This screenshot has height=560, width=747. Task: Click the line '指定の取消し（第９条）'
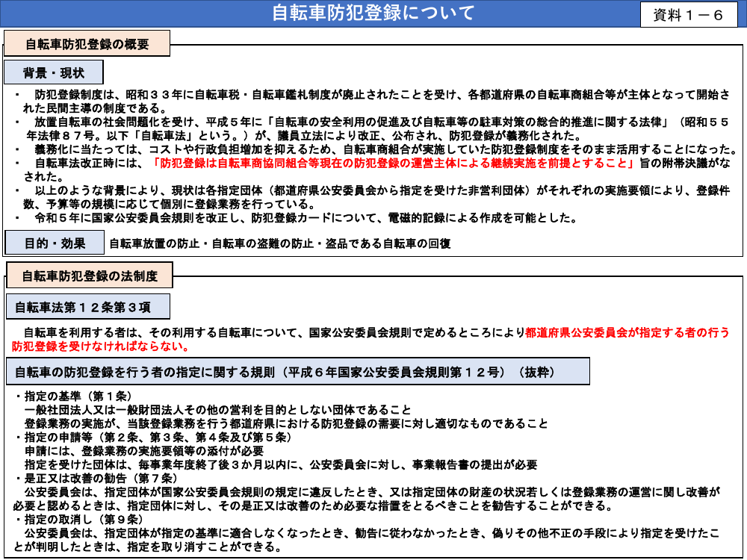point(79,519)
